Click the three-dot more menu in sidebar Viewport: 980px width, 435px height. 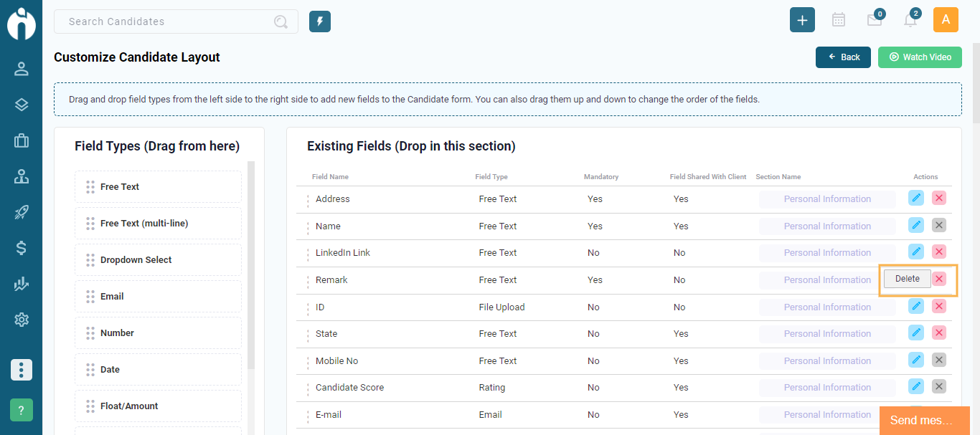[22, 370]
